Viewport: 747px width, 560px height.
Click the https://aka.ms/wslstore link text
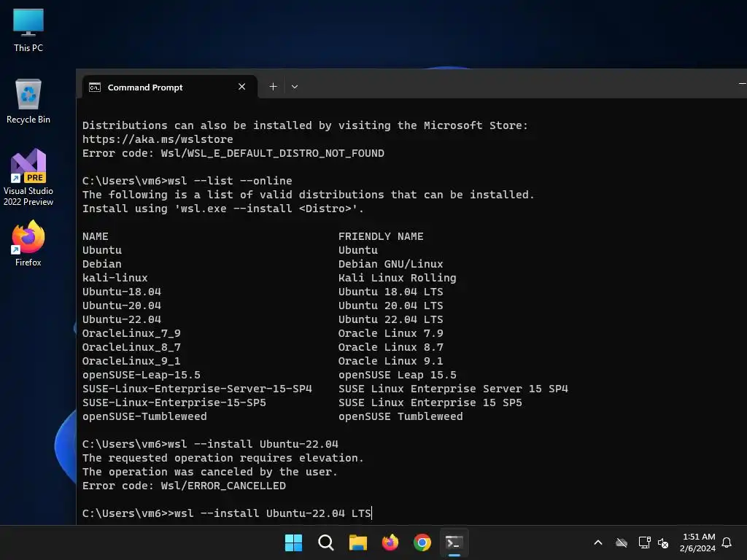(x=158, y=139)
